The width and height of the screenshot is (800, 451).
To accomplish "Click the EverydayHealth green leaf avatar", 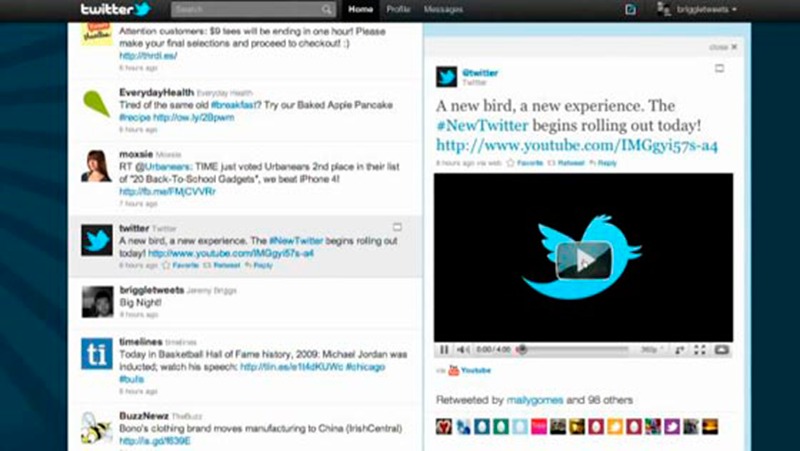I will (96, 104).
